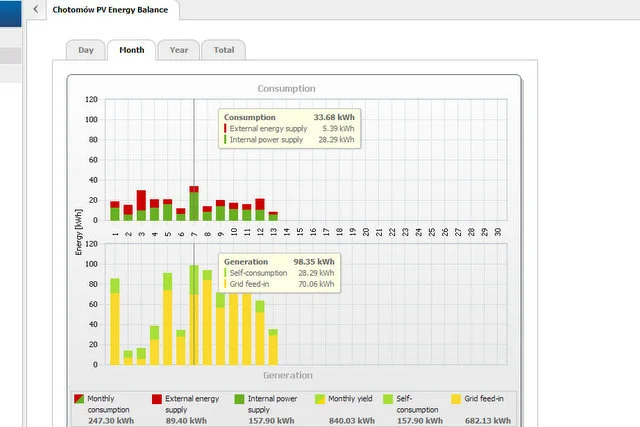Open the Total tab
The height and width of the screenshot is (427, 640).
(224, 50)
